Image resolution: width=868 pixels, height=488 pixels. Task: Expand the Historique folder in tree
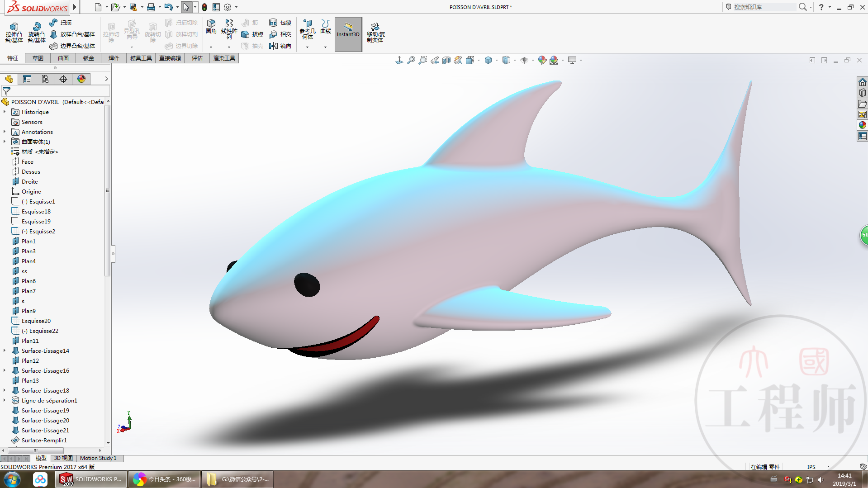[5, 112]
